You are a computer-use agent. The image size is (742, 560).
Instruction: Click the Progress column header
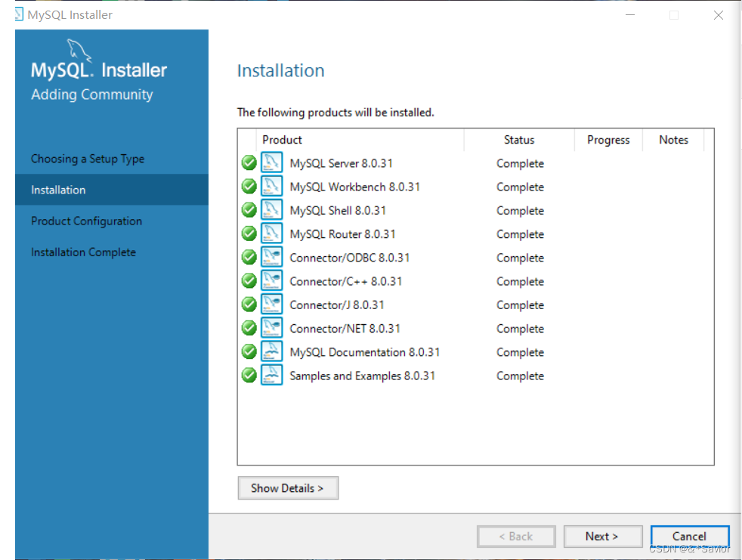pyautogui.click(x=608, y=140)
